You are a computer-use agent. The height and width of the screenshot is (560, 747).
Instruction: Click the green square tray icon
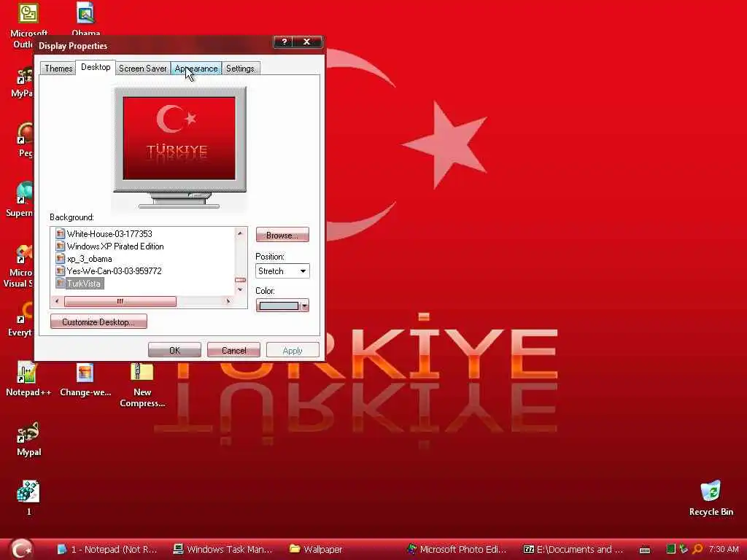point(671,549)
